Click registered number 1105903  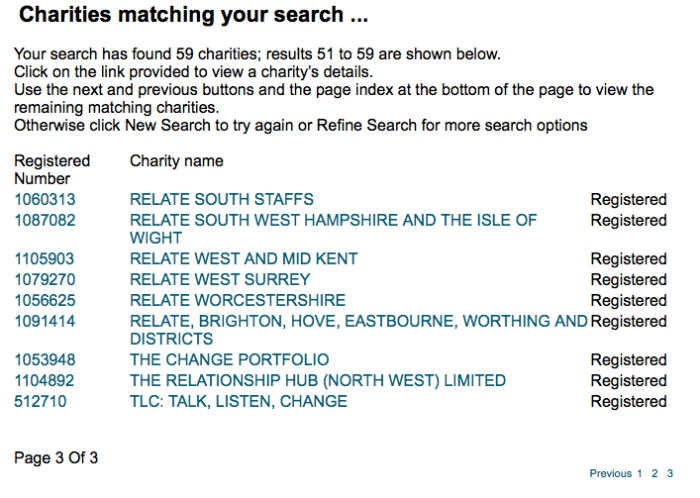[x=45, y=259]
